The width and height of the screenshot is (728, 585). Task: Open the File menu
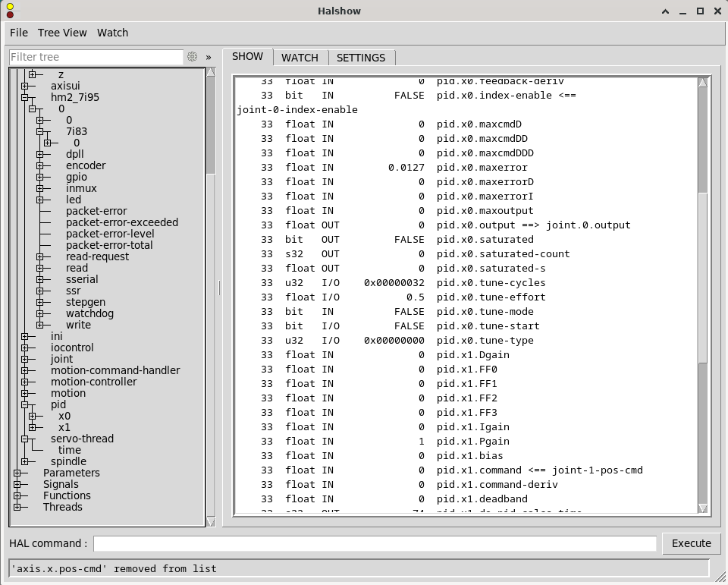click(x=19, y=33)
